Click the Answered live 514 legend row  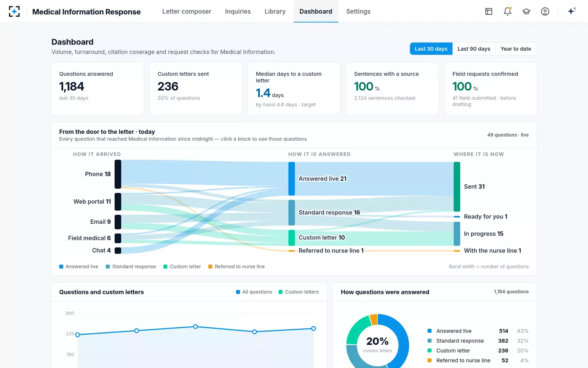(478, 331)
